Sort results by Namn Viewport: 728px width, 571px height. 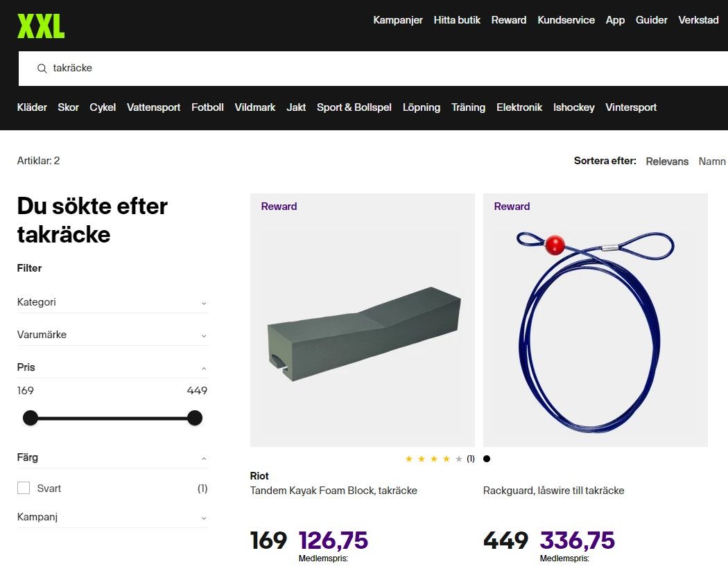click(x=712, y=161)
